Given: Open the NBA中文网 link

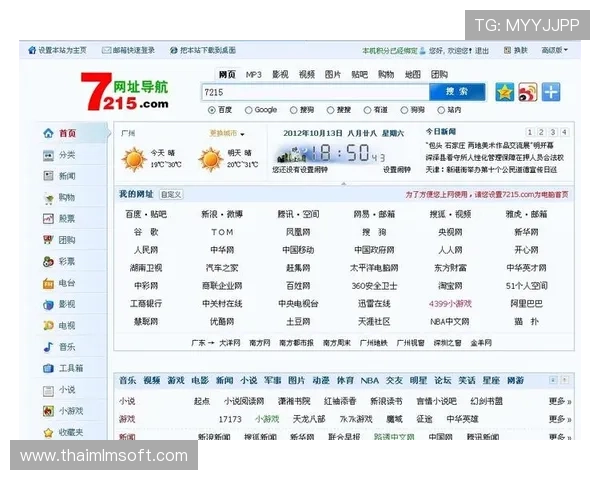Looking at the screenshot, I should tap(450, 322).
